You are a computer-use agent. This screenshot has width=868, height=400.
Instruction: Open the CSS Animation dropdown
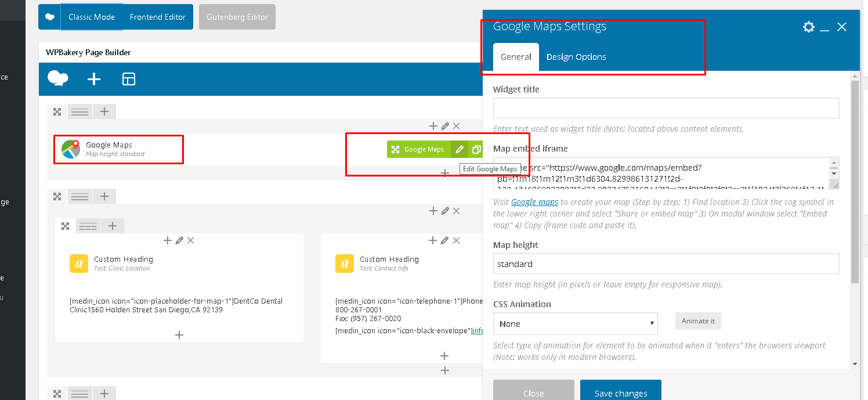[575, 323]
